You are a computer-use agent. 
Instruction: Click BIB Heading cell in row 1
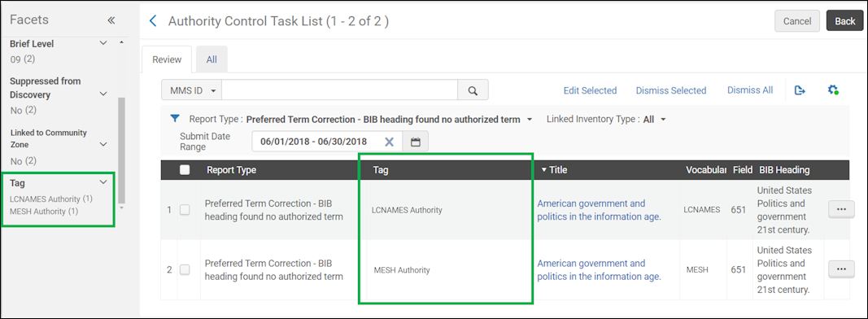(784, 210)
